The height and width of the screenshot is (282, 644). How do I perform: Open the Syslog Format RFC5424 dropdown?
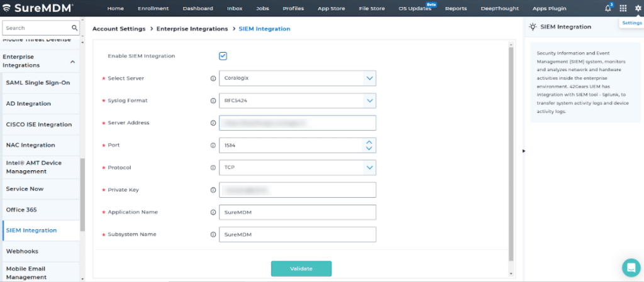(x=297, y=100)
